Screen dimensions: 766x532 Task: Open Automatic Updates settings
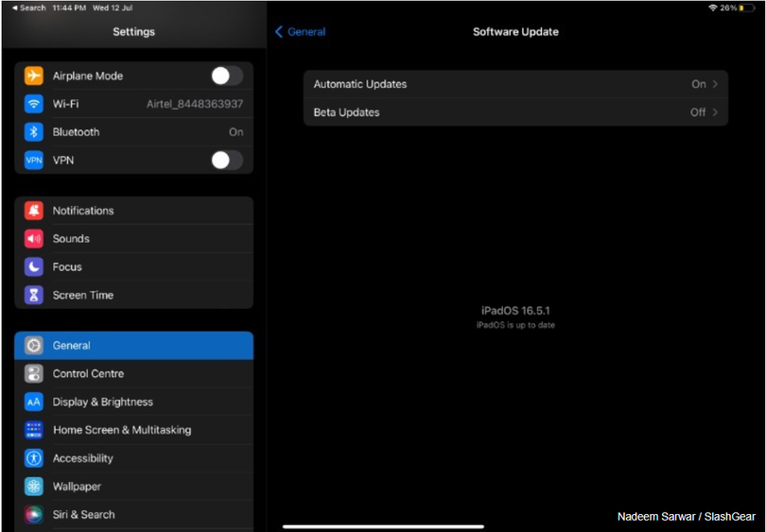point(516,84)
